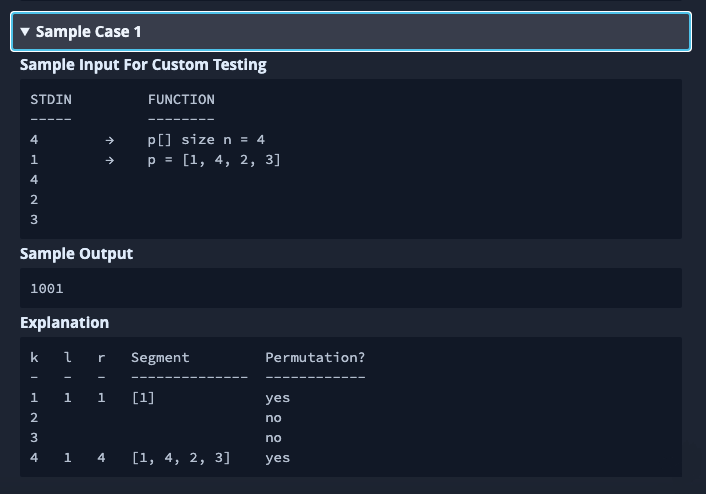Click 'no' in the k = 3 row
The image size is (706, 494).
point(273,438)
